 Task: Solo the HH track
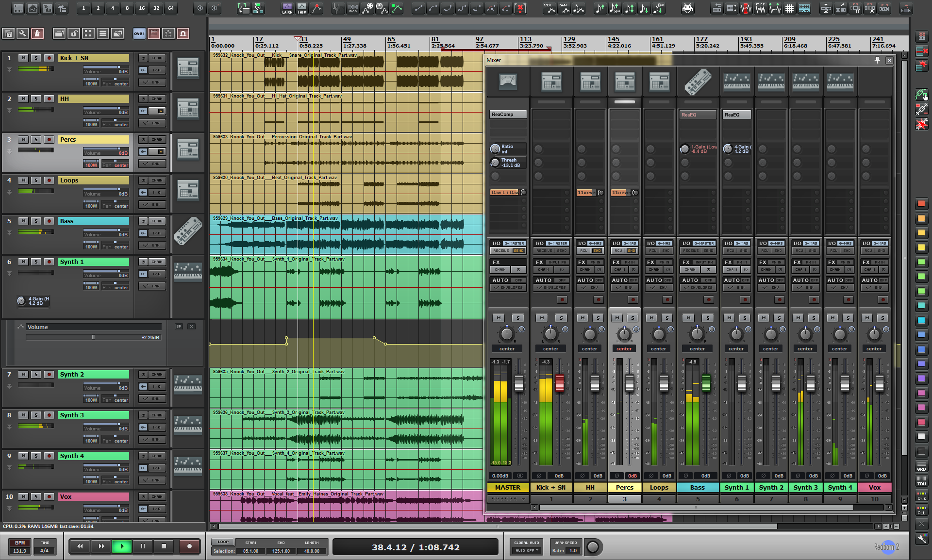click(x=36, y=99)
